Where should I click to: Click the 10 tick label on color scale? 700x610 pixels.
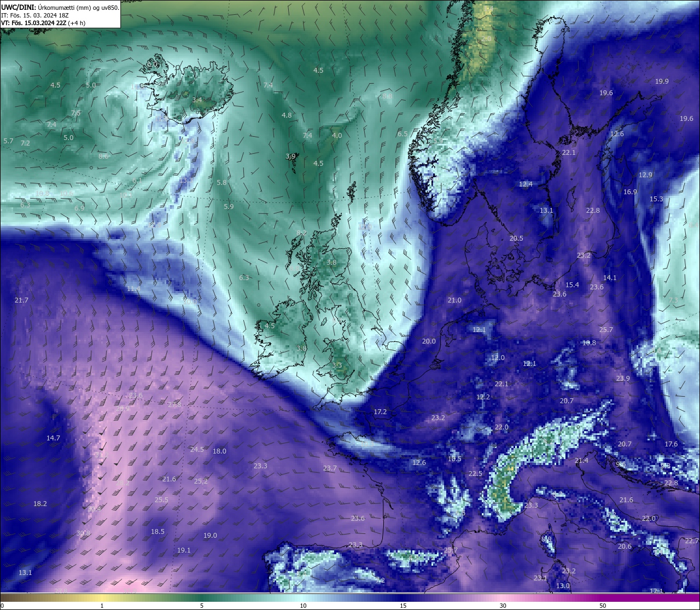302,606
